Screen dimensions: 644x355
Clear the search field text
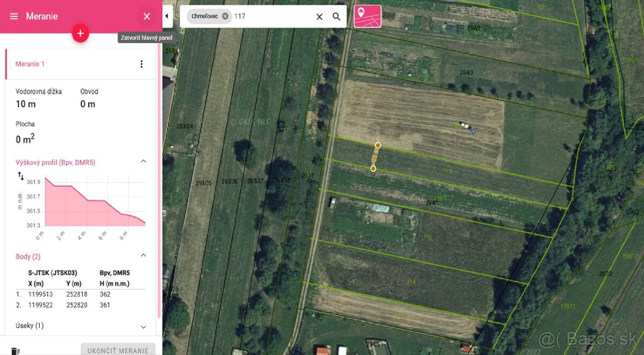319,17
